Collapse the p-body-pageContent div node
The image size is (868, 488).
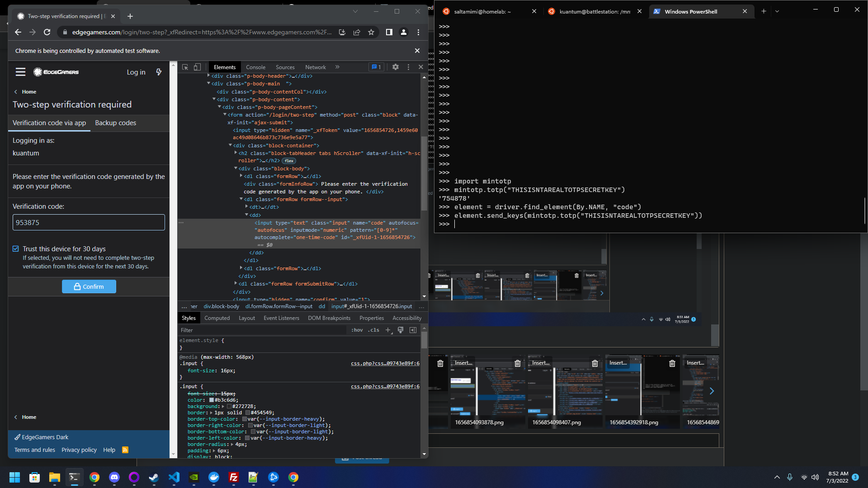pyautogui.click(x=219, y=107)
